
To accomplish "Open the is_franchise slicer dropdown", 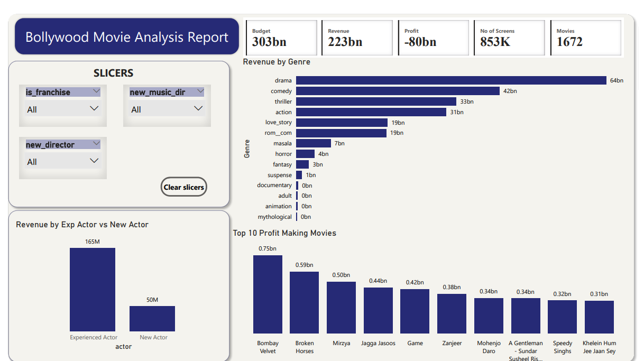I will point(63,109).
